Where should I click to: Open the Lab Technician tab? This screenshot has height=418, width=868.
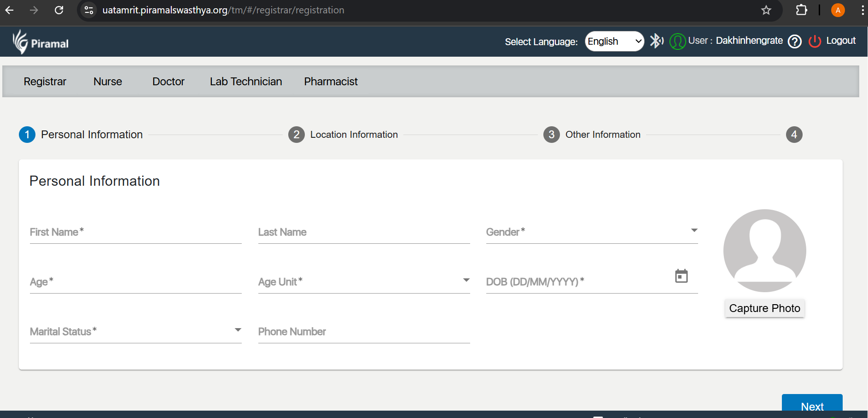pyautogui.click(x=246, y=82)
